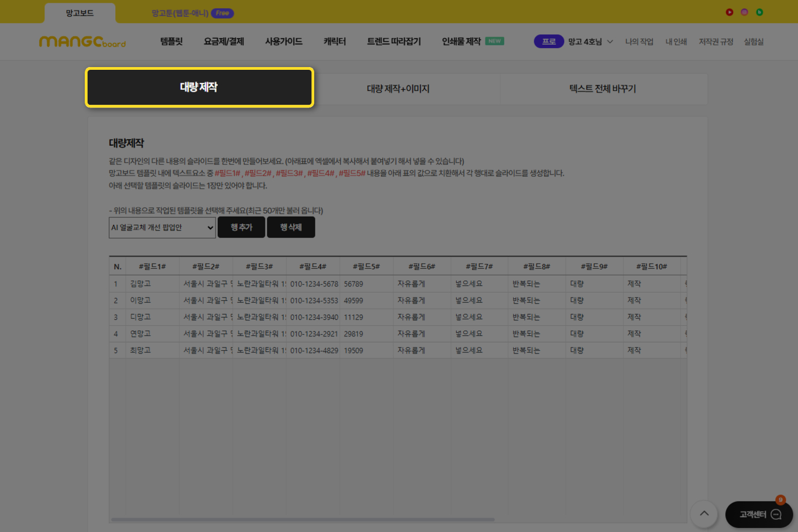The image size is (798, 532).
Task: Select phone cell 010-1234-2921
Action: 313,334
